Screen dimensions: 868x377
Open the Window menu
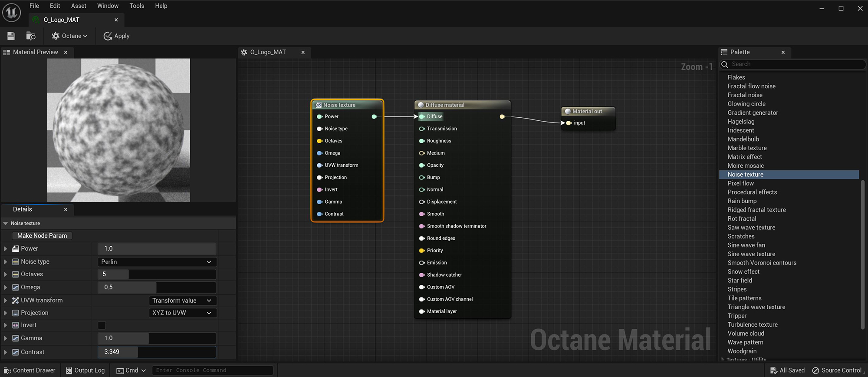108,6
